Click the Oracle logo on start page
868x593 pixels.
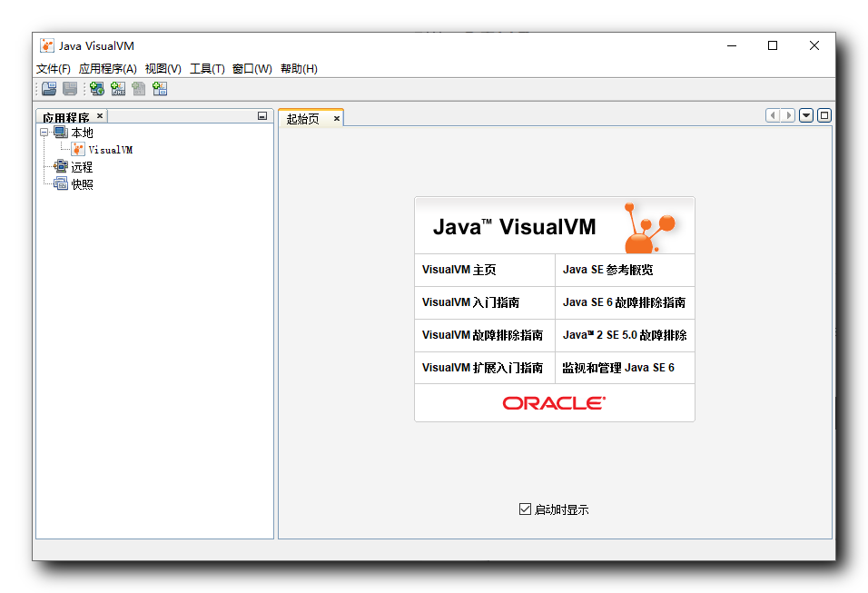click(x=554, y=403)
